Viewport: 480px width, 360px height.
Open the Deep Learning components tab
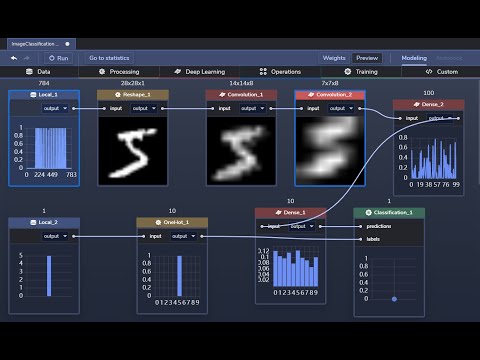click(x=200, y=72)
